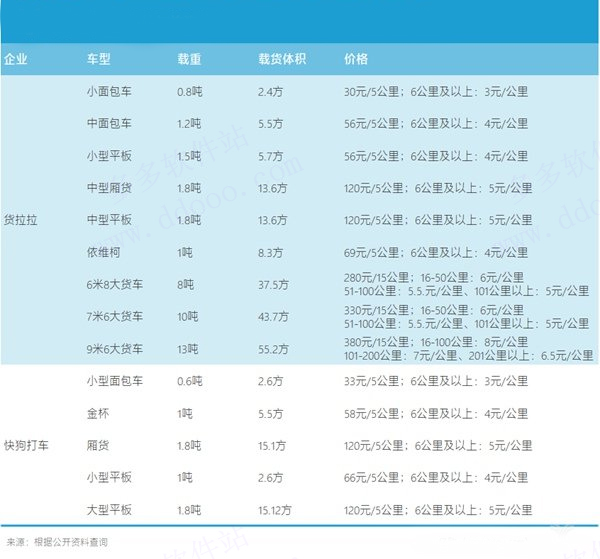
Task: Select the 小型平板 cell in the 1.5吨 row
Action: coord(109,156)
